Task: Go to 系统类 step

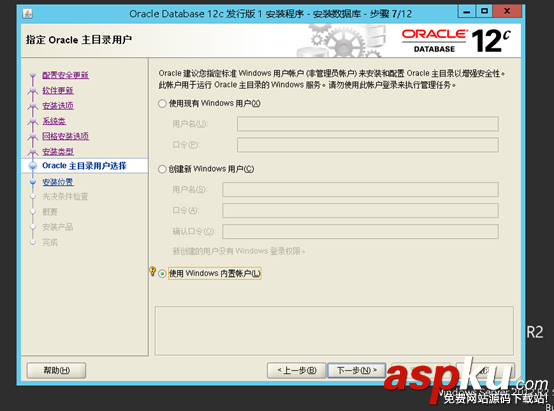Action: [x=54, y=121]
